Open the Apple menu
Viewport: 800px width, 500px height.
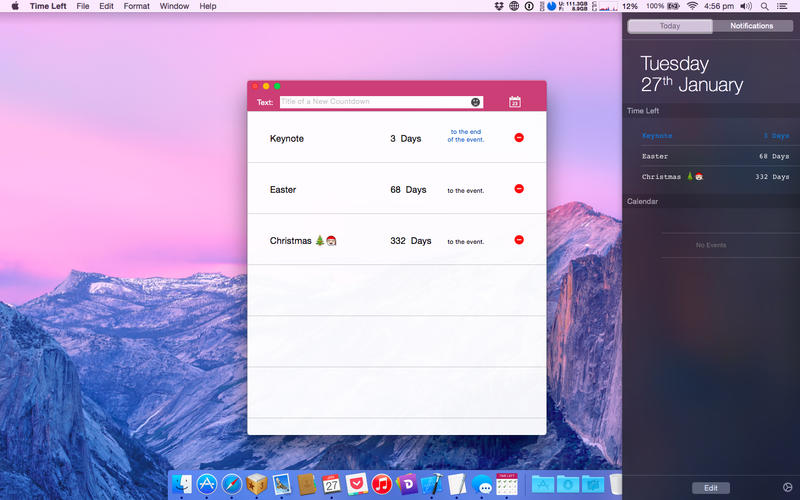point(15,6)
